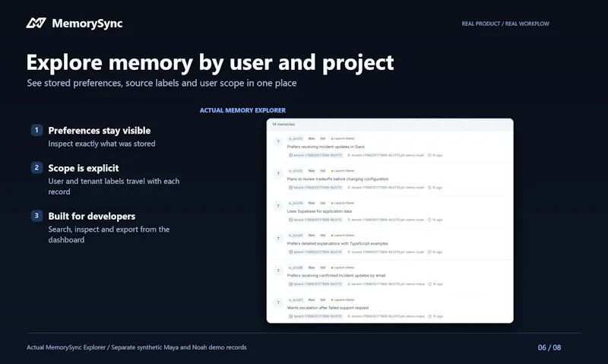Open memory 'Prefers receiving incident updates in Slack'
The image size is (608, 364).
(326, 147)
